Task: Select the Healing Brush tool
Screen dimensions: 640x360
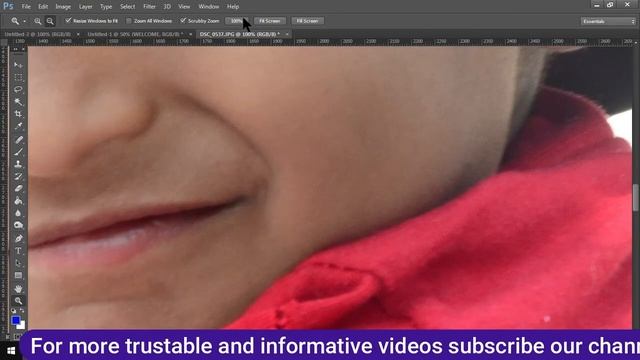Action: click(18, 140)
